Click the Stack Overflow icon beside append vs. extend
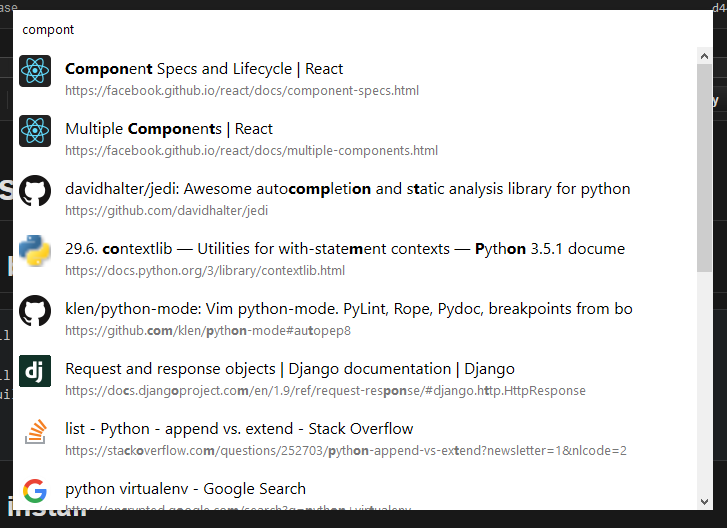The width and height of the screenshot is (727, 528). (35, 431)
